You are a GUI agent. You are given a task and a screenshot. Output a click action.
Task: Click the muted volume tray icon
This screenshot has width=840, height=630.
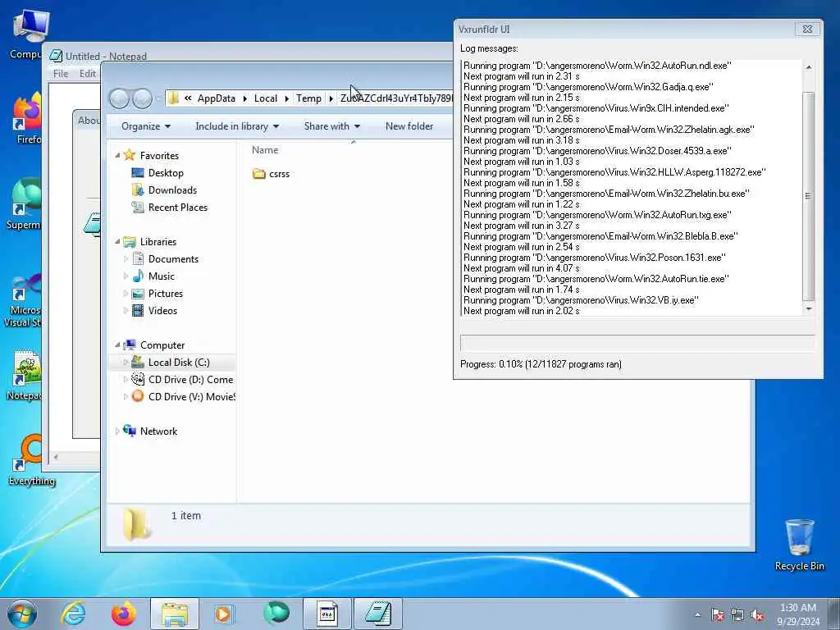coord(757,614)
